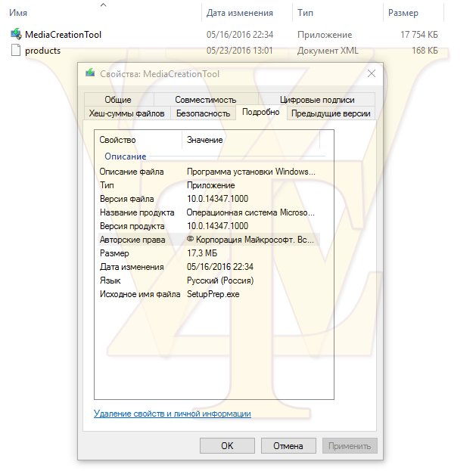The width and height of the screenshot is (476, 471).
Task: Close the MediaCreationTool properties dialog
Action: pyautogui.click(x=372, y=73)
